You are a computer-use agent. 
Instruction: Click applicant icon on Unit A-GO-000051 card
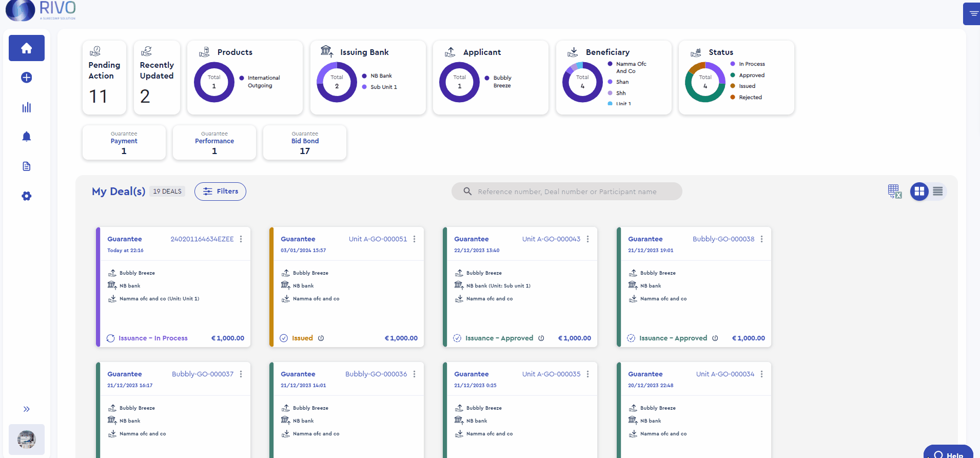[286, 273]
